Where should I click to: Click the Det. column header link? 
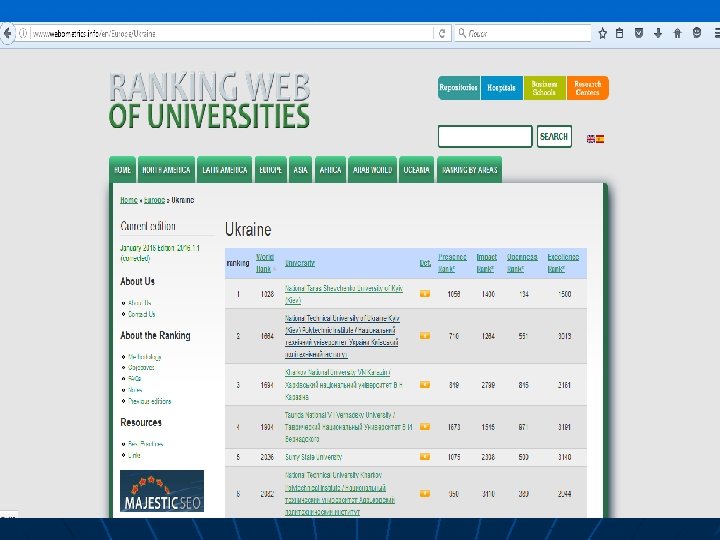425,263
